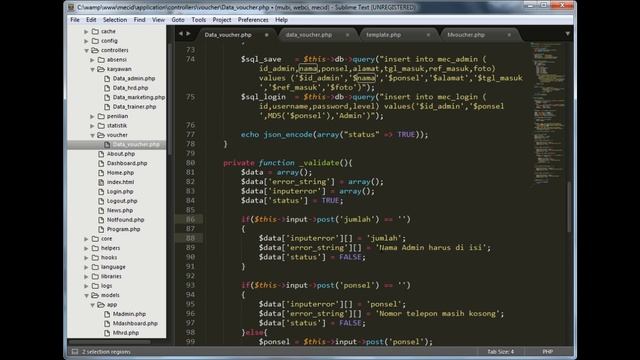Image resolution: width=640 pixels, height=360 pixels.
Task: Close the template.php tab
Action: coord(428,35)
